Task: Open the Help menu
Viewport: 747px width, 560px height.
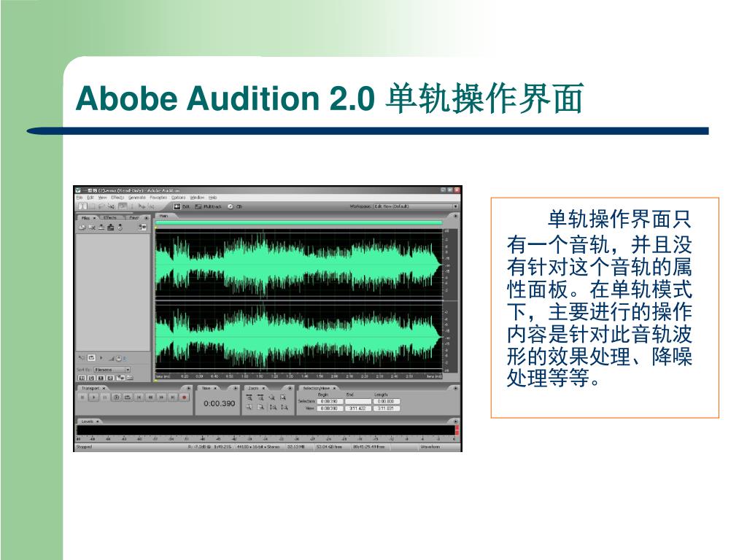Action: pyautogui.click(x=212, y=198)
